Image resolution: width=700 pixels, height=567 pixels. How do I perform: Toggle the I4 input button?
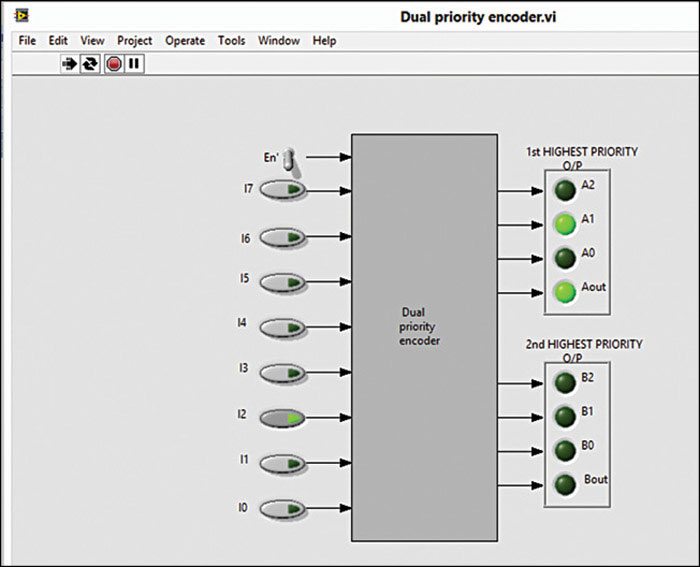tap(283, 327)
